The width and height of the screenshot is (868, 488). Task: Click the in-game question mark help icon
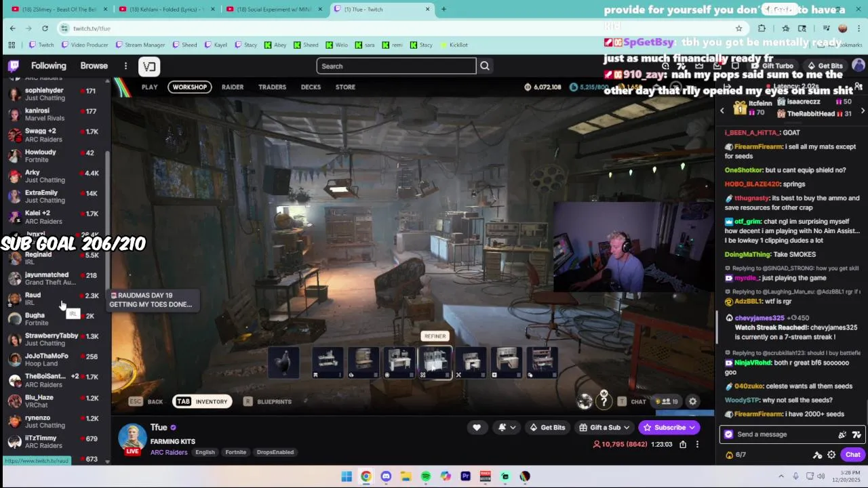click(x=604, y=401)
